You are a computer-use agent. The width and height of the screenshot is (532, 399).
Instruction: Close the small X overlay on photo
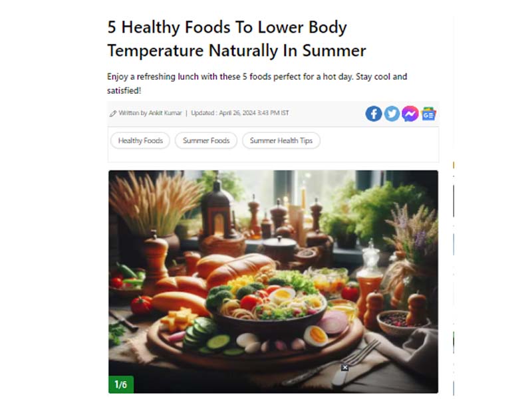344,368
